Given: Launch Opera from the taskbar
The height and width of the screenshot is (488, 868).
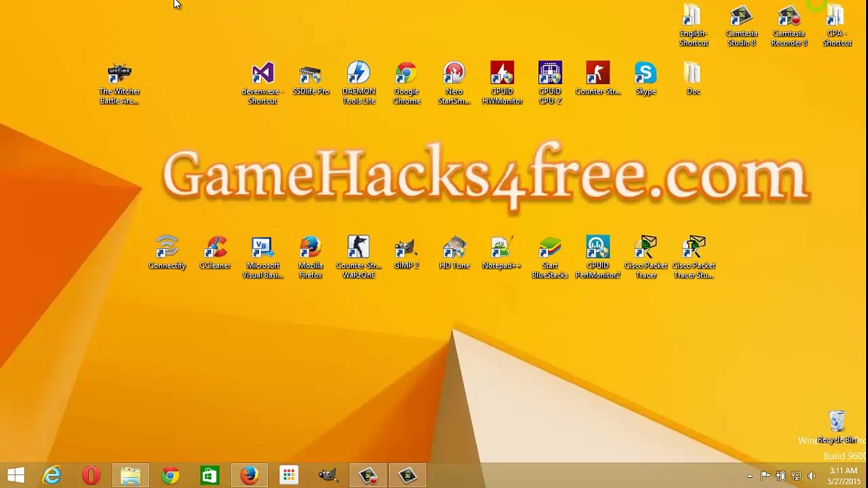Looking at the screenshot, I should coord(91,476).
